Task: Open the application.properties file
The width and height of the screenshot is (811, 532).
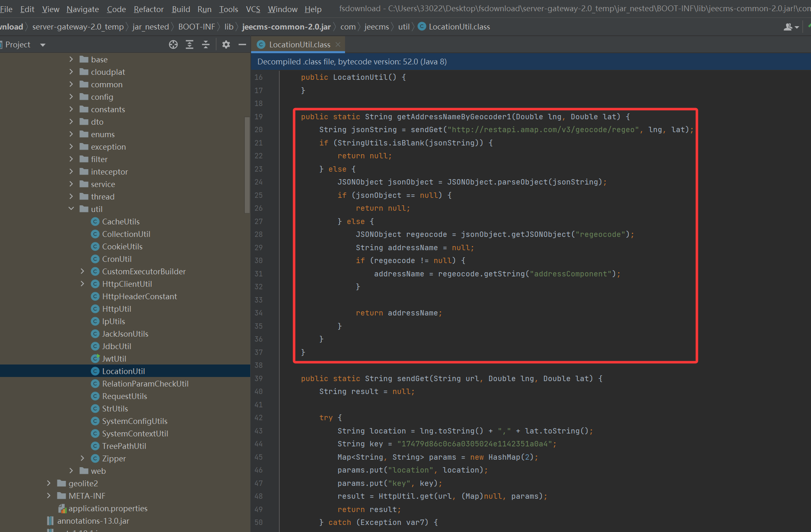Action: pyautogui.click(x=108, y=508)
